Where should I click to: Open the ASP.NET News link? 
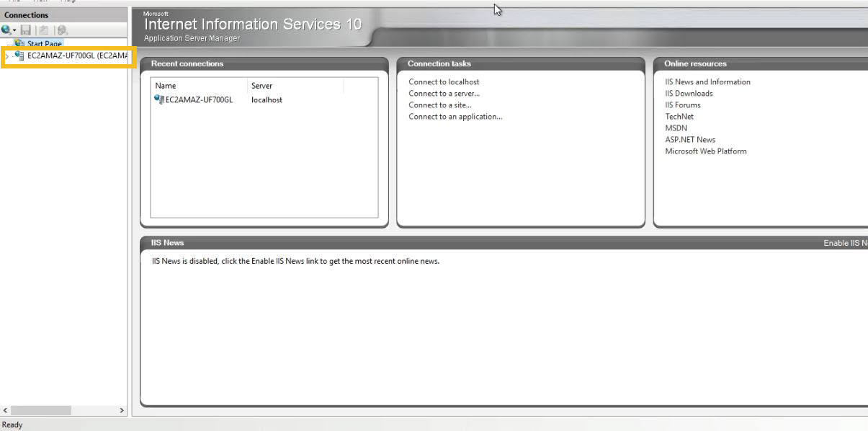point(690,140)
